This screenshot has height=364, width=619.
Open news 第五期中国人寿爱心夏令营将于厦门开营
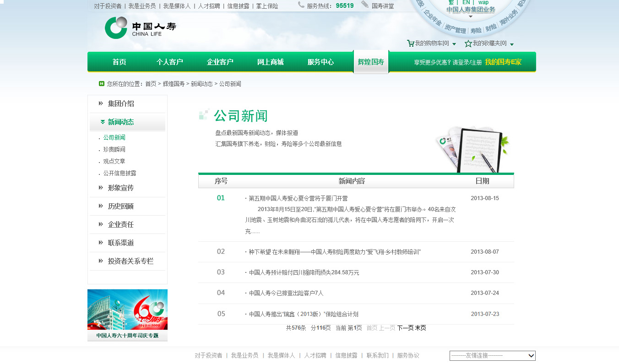tap(298, 199)
